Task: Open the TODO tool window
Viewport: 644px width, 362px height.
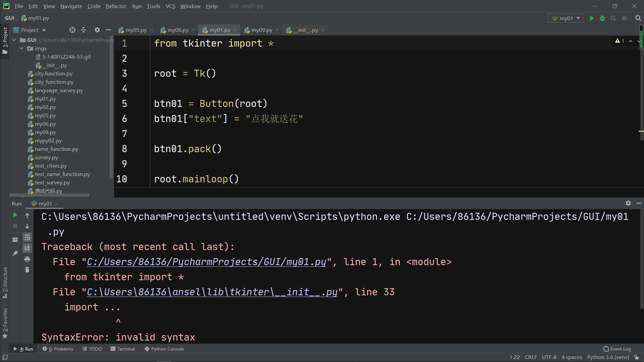Action: 92,349
